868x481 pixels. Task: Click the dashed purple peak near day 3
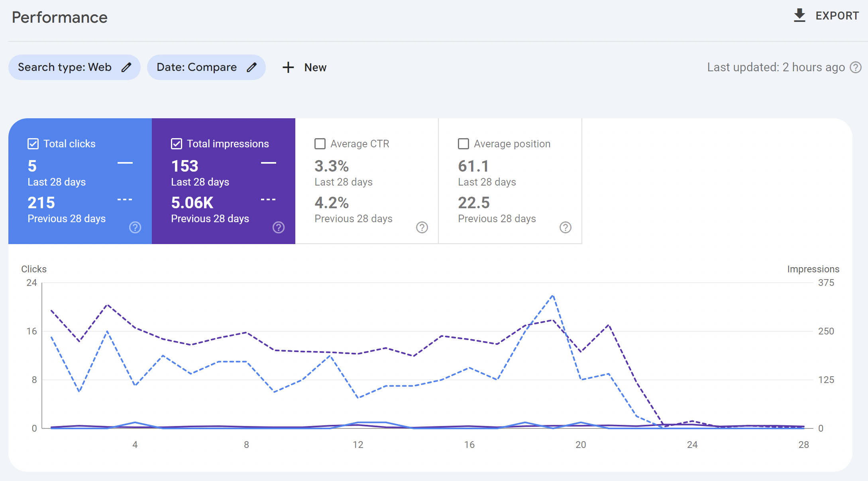point(107,305)
